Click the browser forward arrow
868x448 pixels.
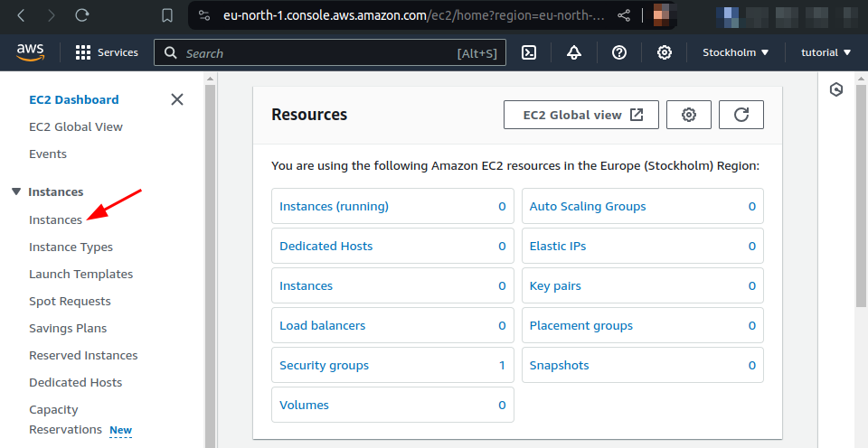(52, 15)
